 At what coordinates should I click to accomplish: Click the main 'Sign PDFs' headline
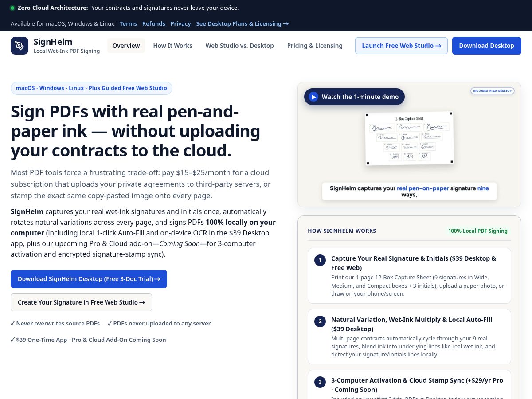(136, 131)
